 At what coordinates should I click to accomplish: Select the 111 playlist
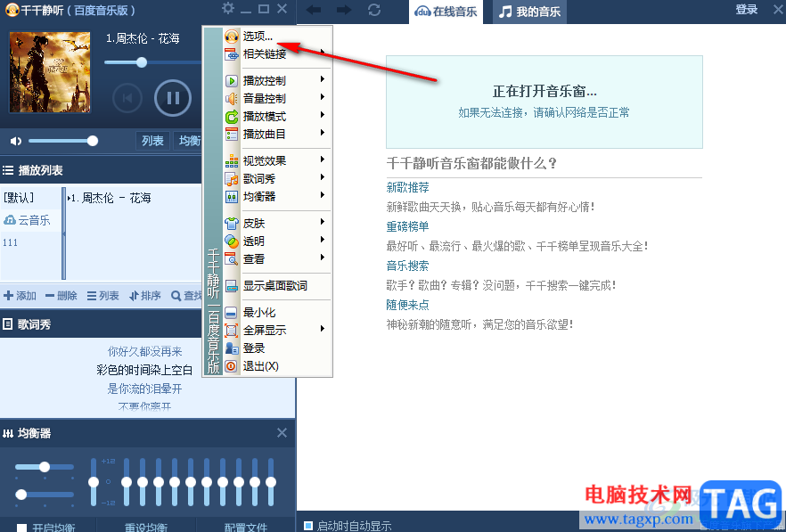point(10,242)
